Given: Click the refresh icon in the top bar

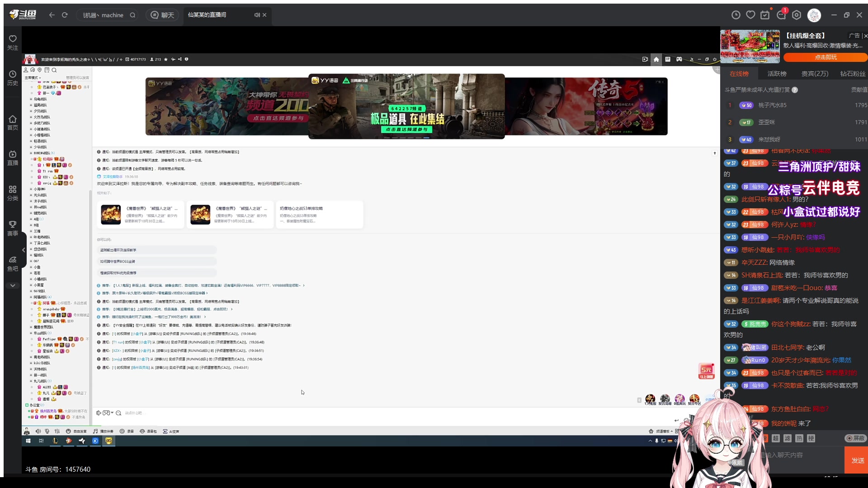Looking at the screenshot, I should [65, 15].
